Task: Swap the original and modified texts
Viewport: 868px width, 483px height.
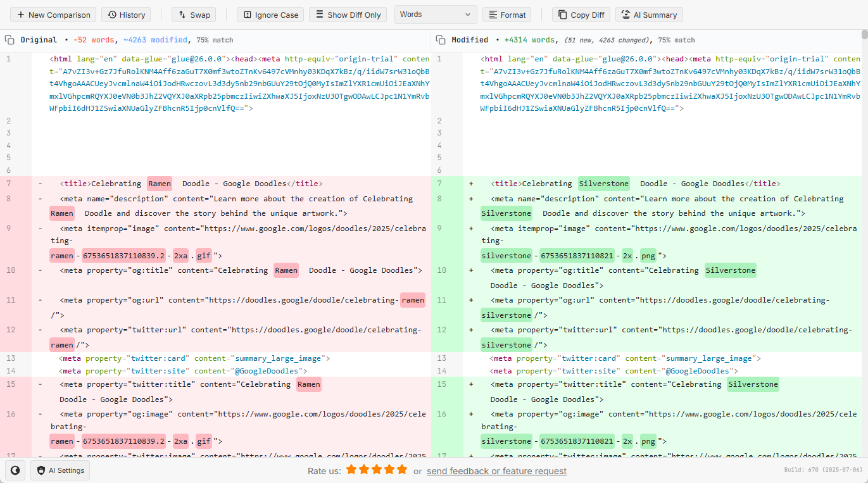Action: [194, 15]
